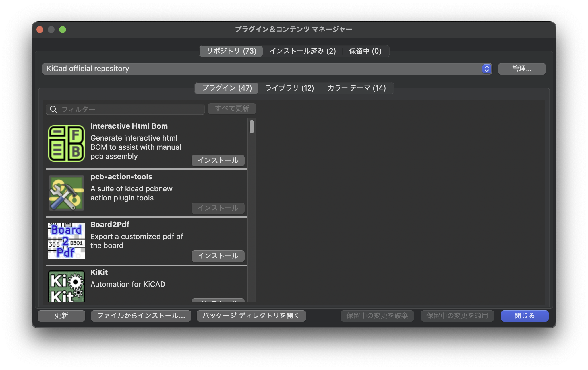Click the green zoom window button
The height and width of the screenshot is (370, 588).
[63, 30]
